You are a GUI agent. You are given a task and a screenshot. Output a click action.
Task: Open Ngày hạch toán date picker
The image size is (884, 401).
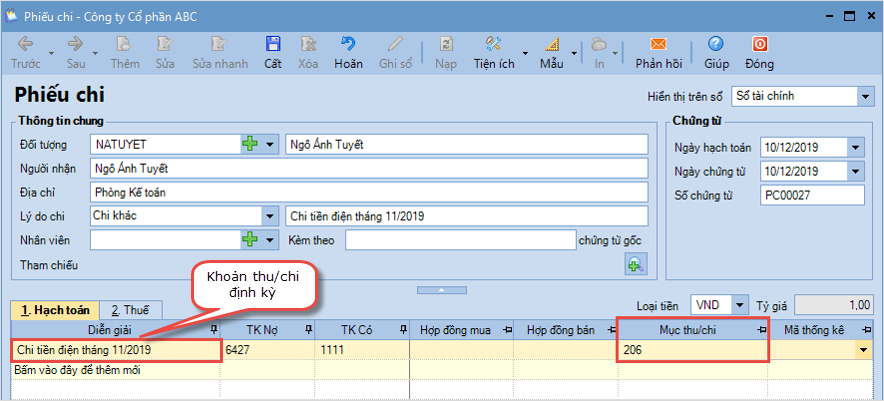855,148
